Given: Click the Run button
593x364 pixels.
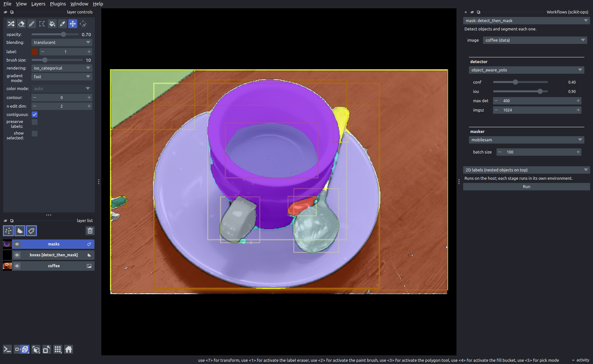Looking at the screenshot, I should 526,187.
